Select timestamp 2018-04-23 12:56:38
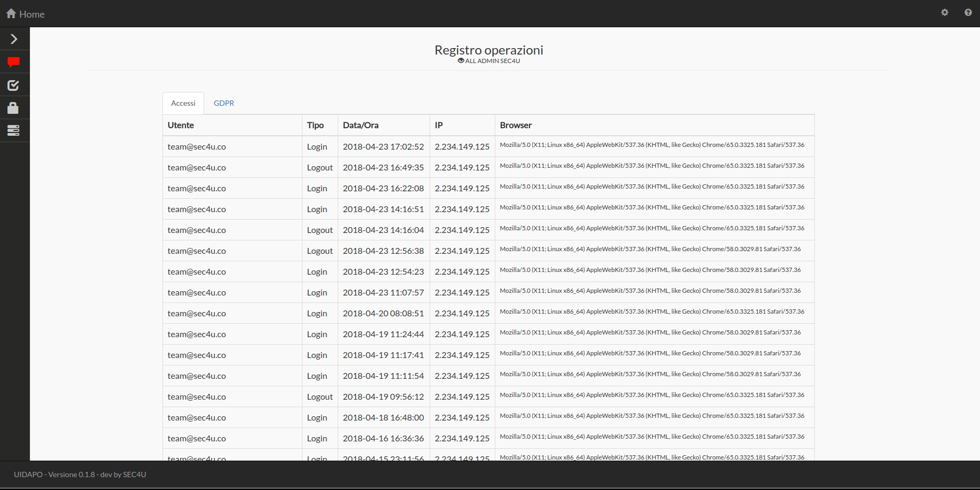 coord(383,251)
